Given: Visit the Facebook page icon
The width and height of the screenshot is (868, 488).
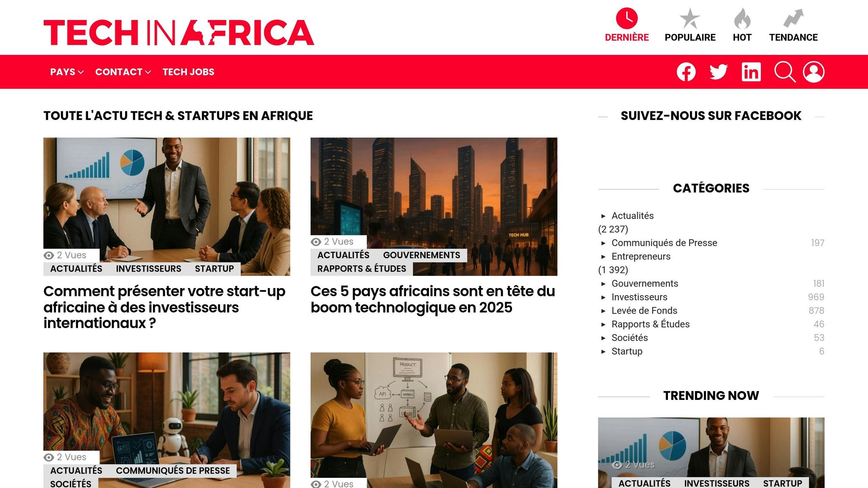Looking at the screenshot, I should [x=686, y=72].
